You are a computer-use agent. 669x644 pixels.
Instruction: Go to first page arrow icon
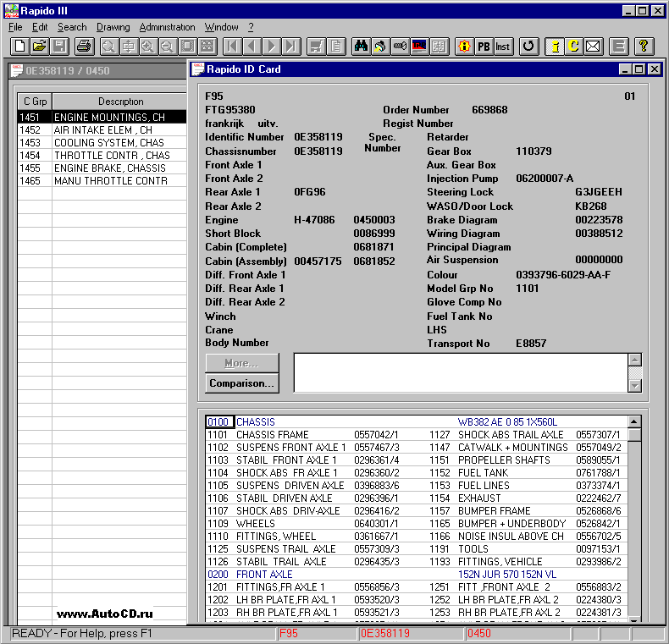(233, 46)
